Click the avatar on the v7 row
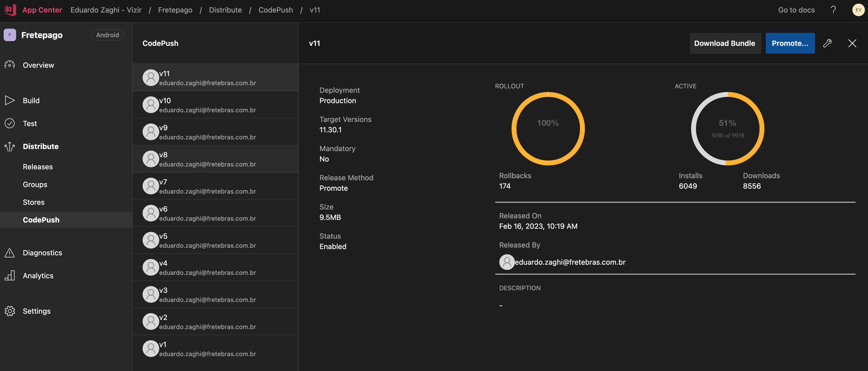This screenshot has width=868, height=371. 151,186
